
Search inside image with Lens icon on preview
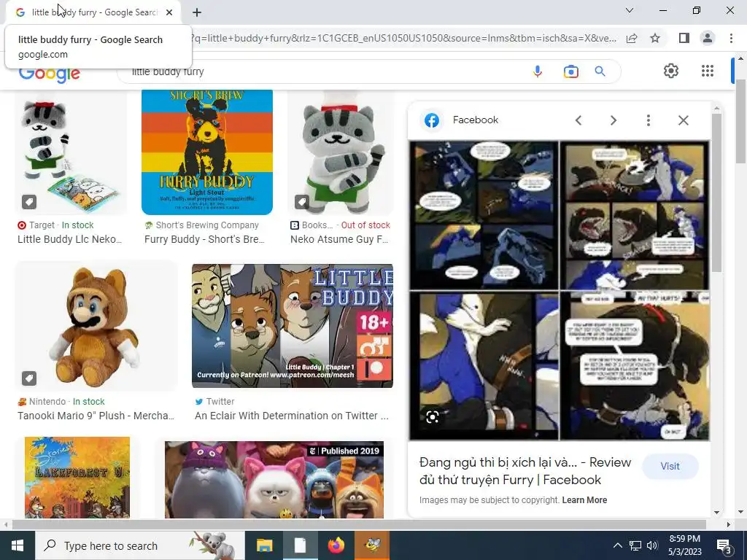coord(432,418)
